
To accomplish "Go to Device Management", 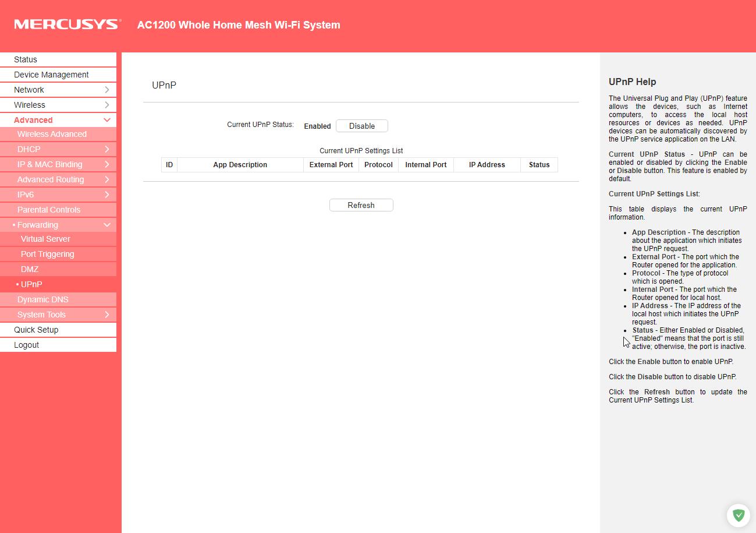I will tap(51, 75).
